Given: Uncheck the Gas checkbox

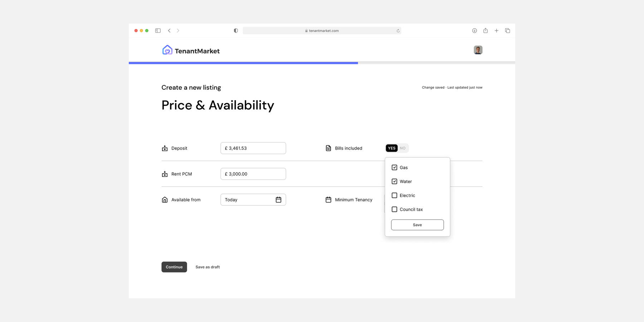Looking at the screenshot, I should tap(394, 167).
